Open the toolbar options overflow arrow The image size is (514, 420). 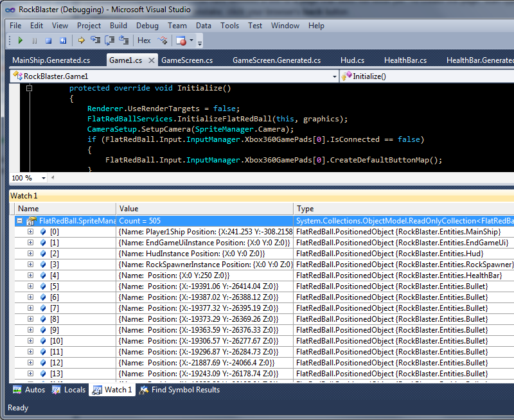coord(200,42)
